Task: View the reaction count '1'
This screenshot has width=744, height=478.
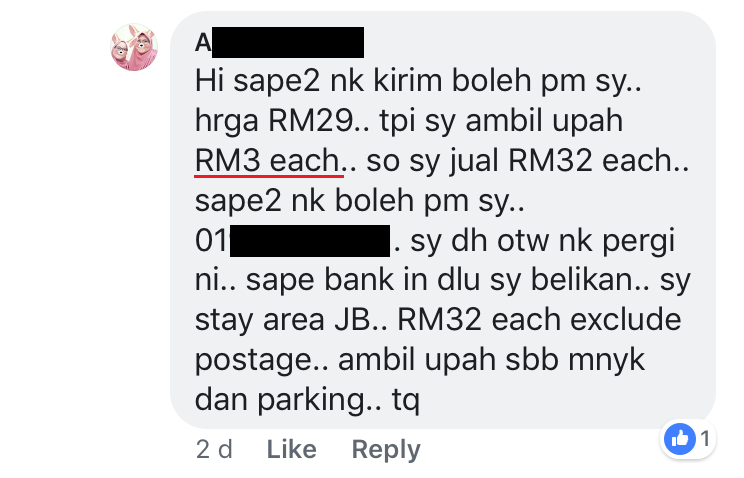Action: coord(705,439)
